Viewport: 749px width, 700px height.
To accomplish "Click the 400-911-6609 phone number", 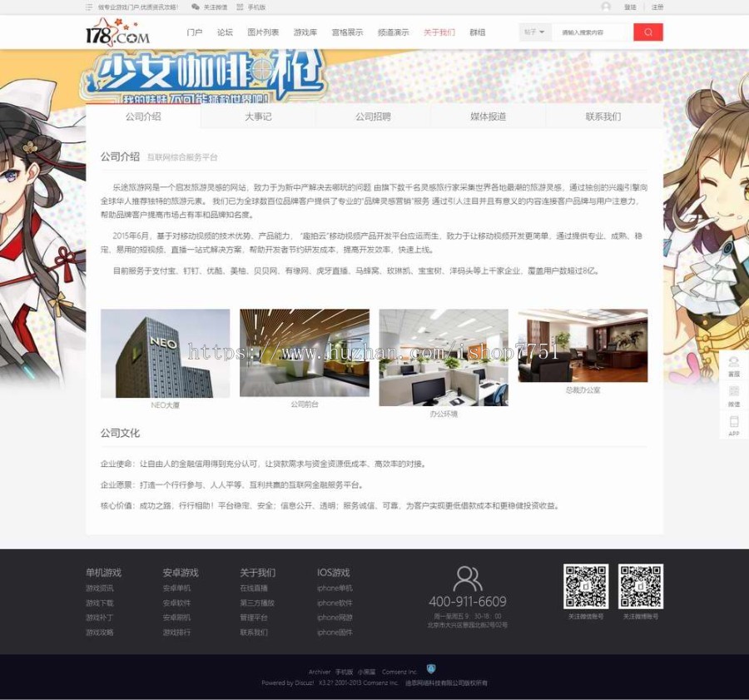I will pyautogui.click(x=468, y=602).
